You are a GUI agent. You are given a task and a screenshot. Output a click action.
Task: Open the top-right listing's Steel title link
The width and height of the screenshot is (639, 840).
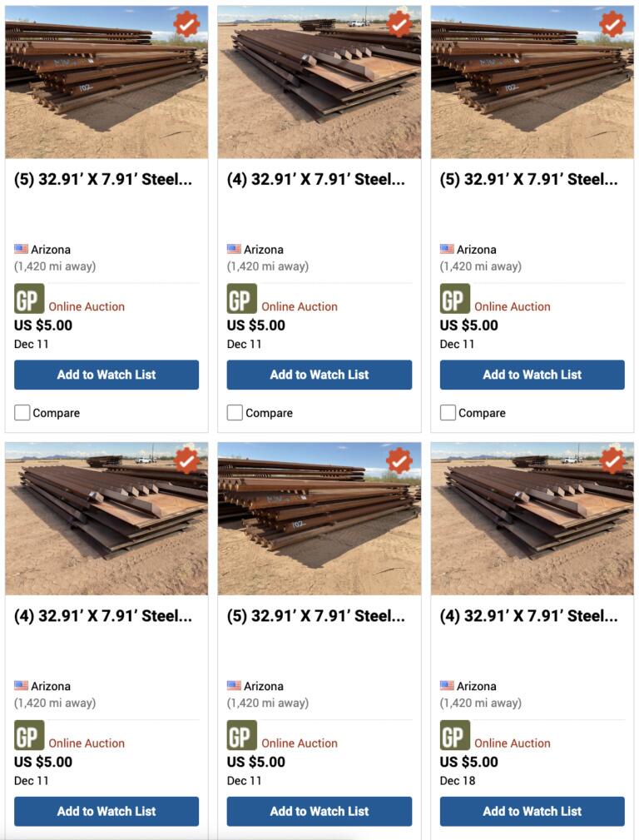(528, 179)
